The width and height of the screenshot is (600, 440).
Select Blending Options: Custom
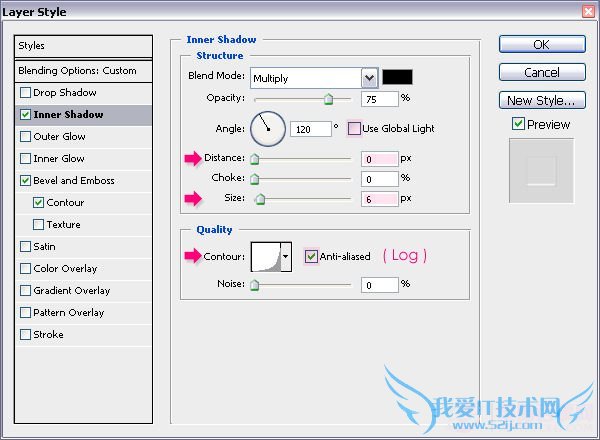tap(83, 71)
